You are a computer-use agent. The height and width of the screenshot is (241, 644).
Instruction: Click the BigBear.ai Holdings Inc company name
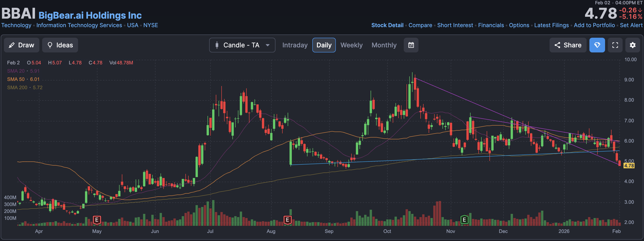[x=90, y=15]
